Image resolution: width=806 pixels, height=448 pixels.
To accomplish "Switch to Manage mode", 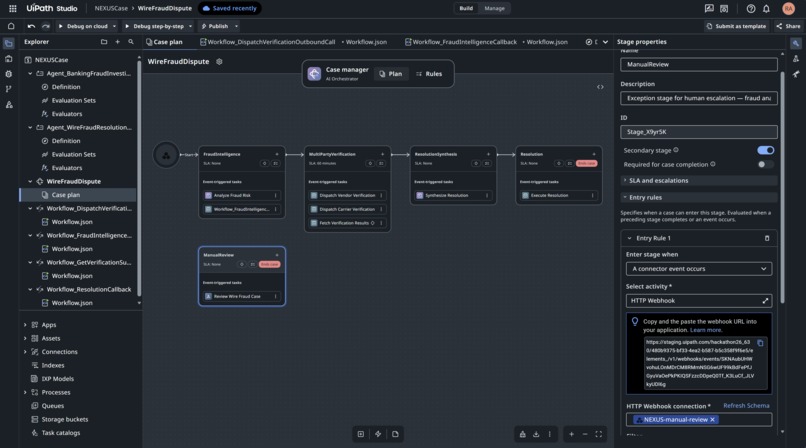I will click(494, 8).
